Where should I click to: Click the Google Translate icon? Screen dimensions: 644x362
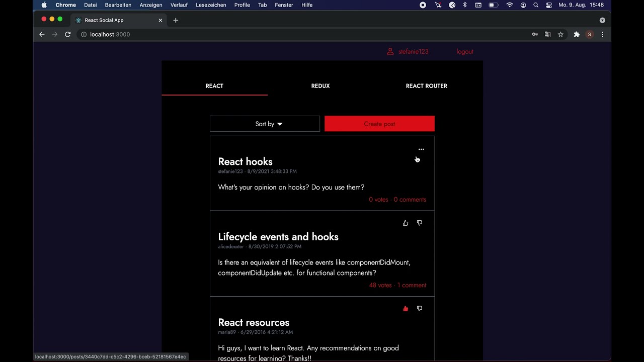point(548,34)
